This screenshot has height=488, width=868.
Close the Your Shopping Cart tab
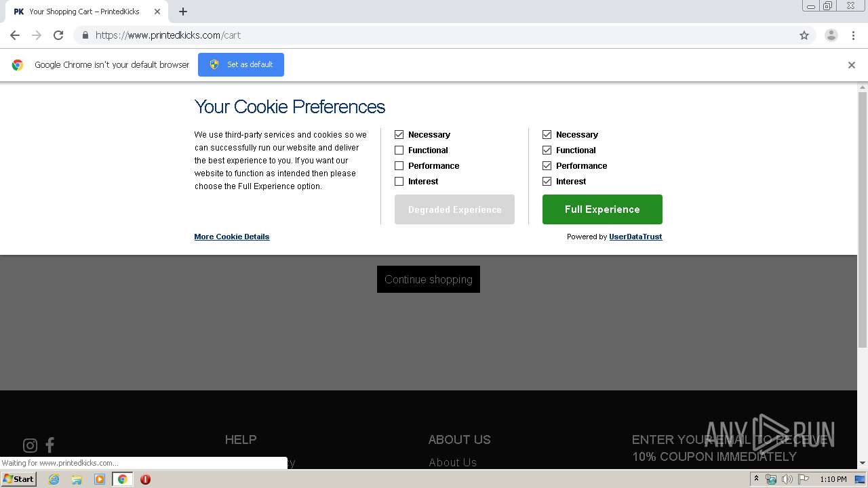[x=157, y=12]
